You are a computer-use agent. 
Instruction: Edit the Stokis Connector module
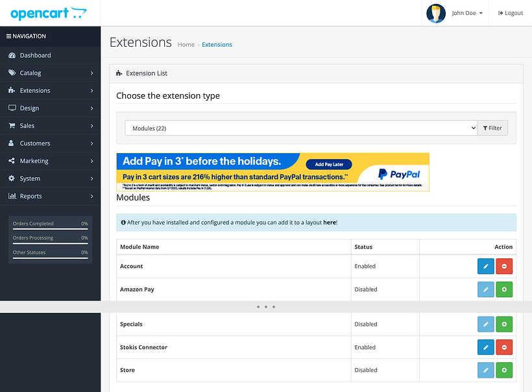[485, 347]
